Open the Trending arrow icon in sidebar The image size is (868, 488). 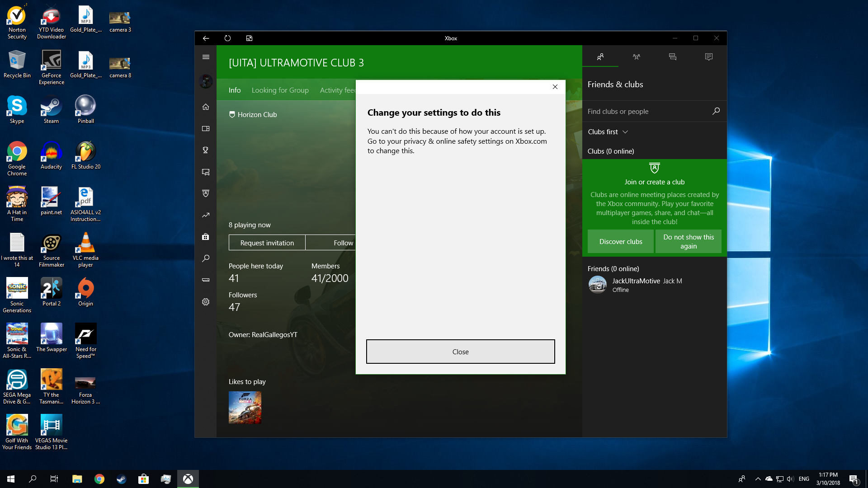pos(206,215)
